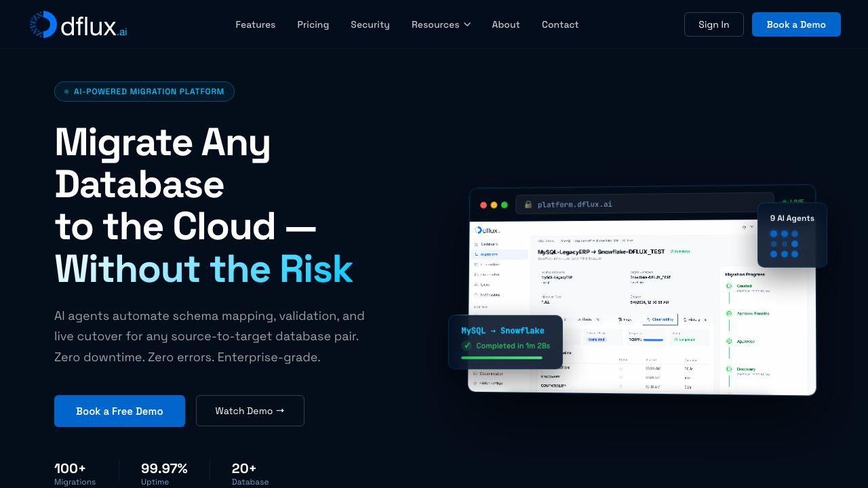
Task: Click the 'Migrate Any' heading line
Action: pyautogui.click(x=163, y=142)
